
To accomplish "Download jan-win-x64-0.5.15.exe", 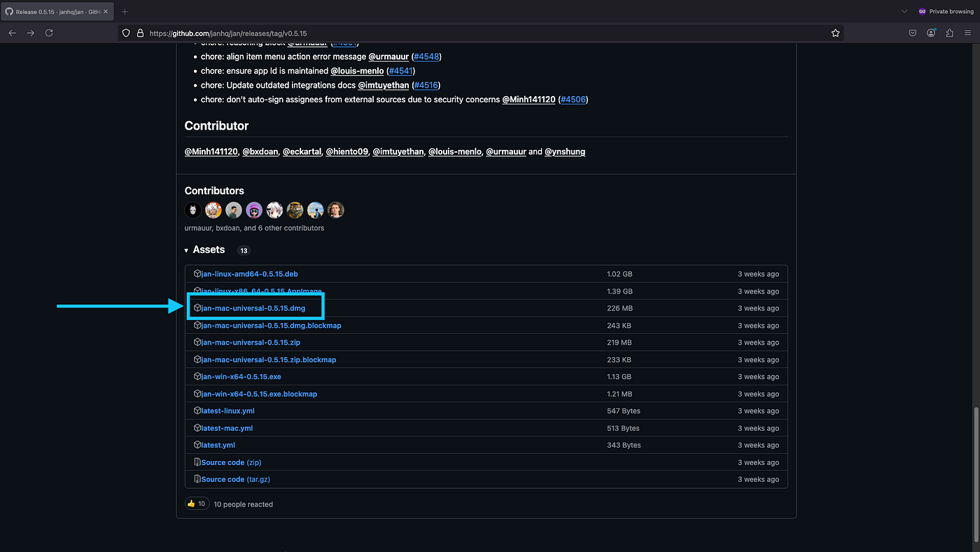I will (241, 377).
